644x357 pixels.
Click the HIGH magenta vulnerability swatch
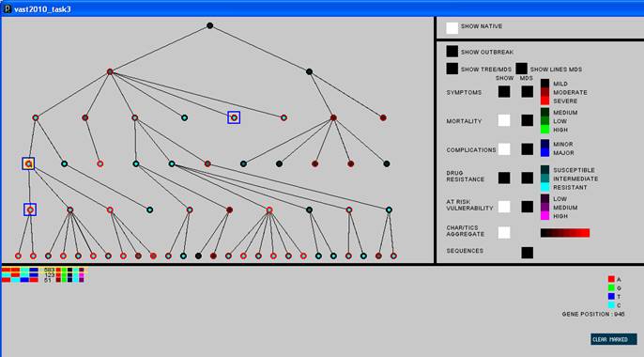click(x=544, y=216)
